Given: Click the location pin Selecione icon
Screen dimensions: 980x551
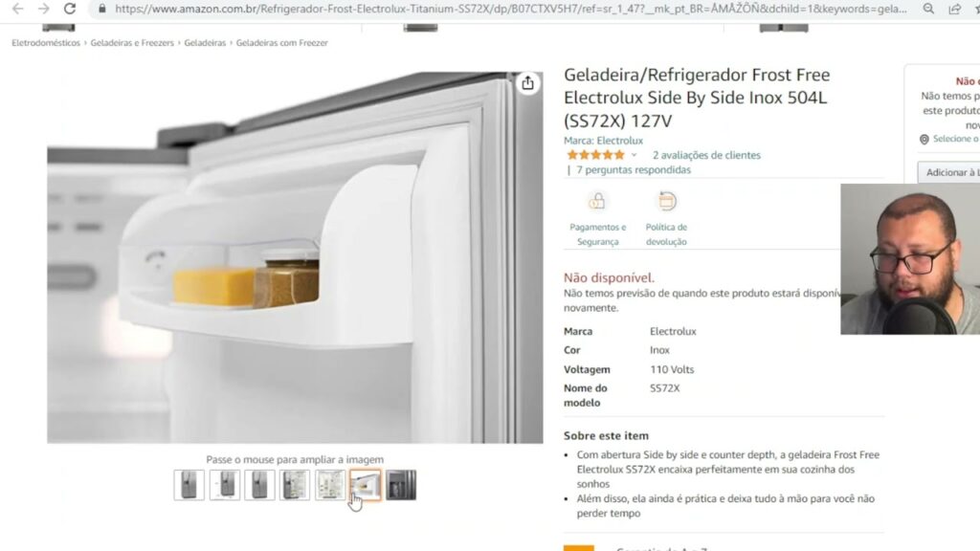Looking at the screenshot, I should pos(924,140).
